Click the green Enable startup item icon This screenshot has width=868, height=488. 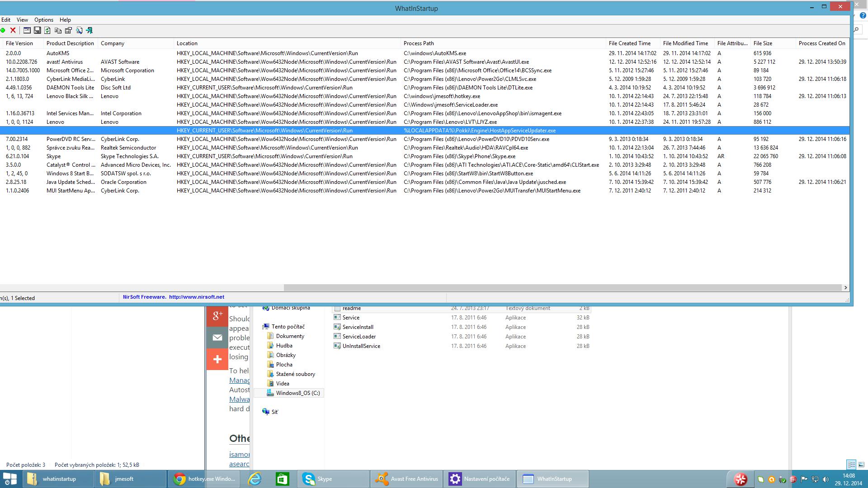tap(3, 30)
